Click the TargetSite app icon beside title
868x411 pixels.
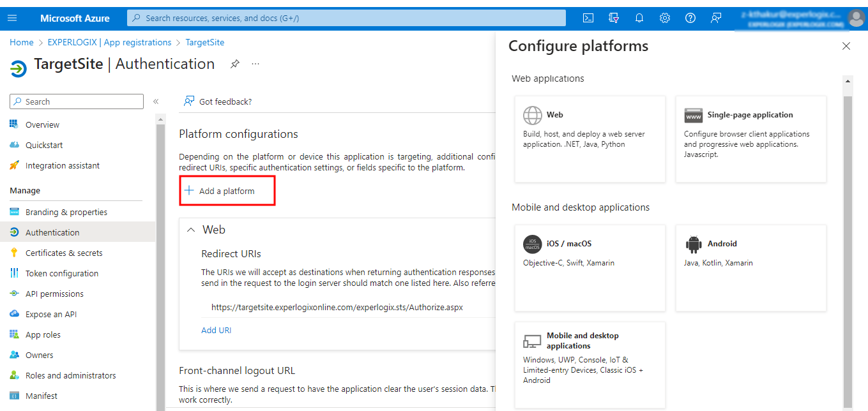19,68
